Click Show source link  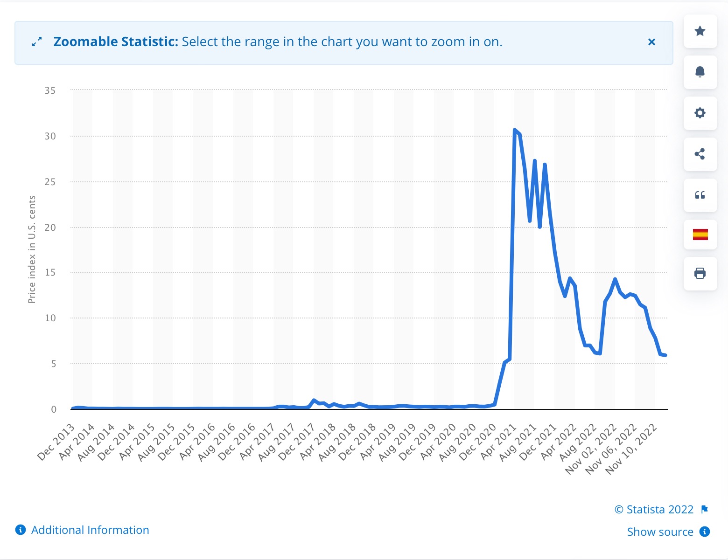[x=660, y=532]
